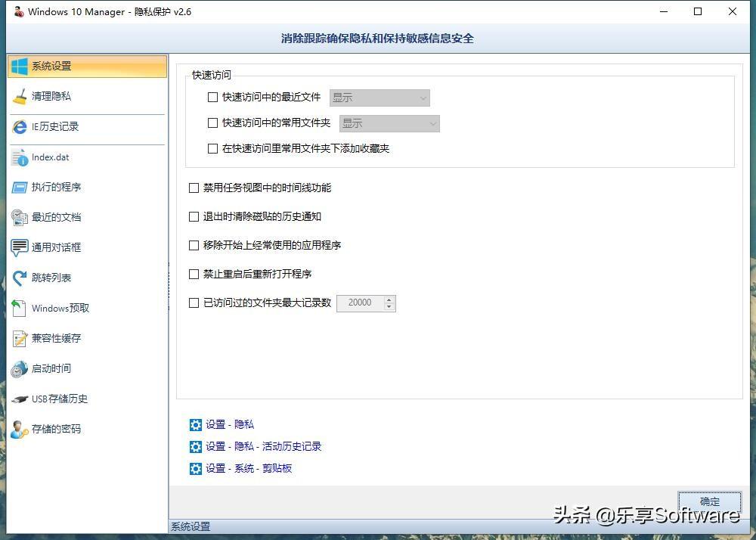Open 通用对话框 sidebar item

[87, 248]
